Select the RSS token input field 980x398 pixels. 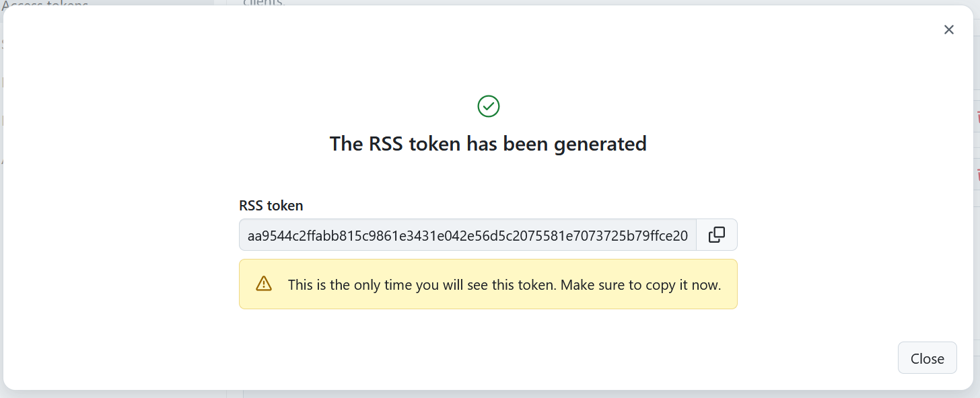click(467, 235)
